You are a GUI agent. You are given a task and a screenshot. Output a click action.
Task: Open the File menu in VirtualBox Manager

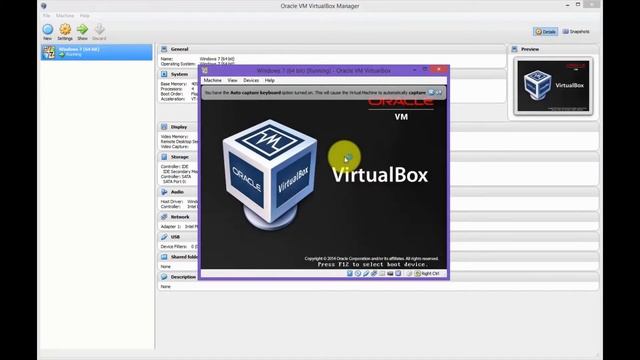[47, 16]
